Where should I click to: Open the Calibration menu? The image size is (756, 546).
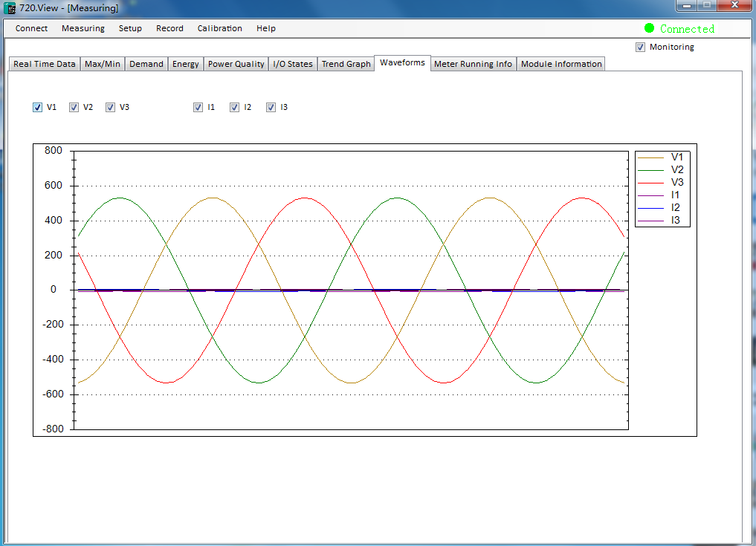pos(219,28)
